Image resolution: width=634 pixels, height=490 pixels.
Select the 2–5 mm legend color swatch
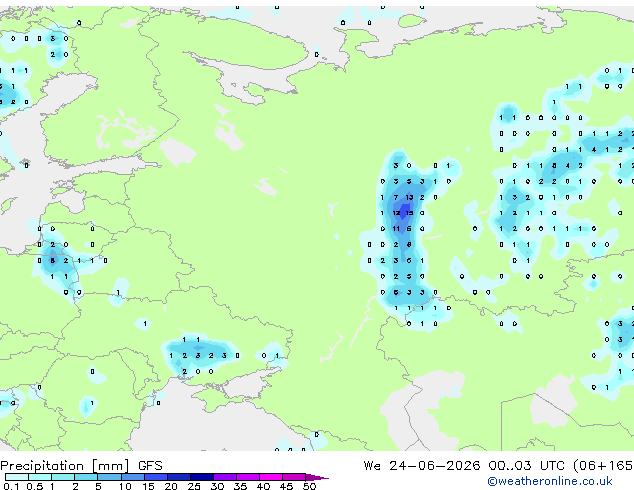[86, 477]
